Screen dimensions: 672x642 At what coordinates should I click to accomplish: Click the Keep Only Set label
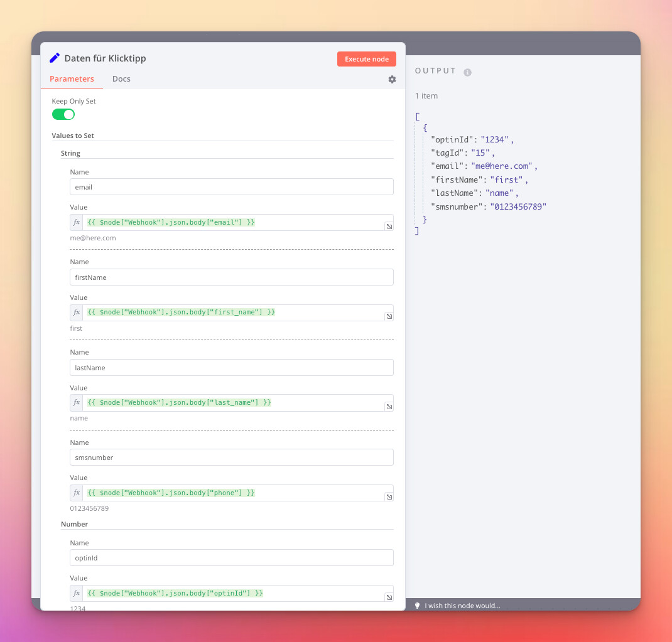pos(73,101)
